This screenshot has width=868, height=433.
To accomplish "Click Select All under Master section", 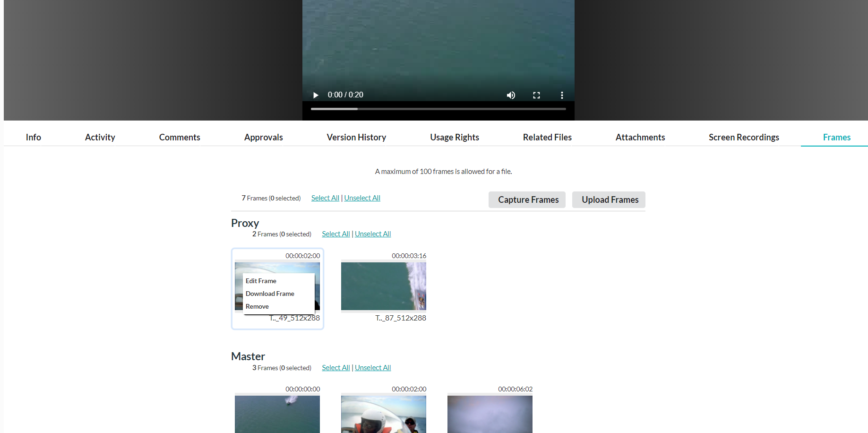I will click(336, 368).
